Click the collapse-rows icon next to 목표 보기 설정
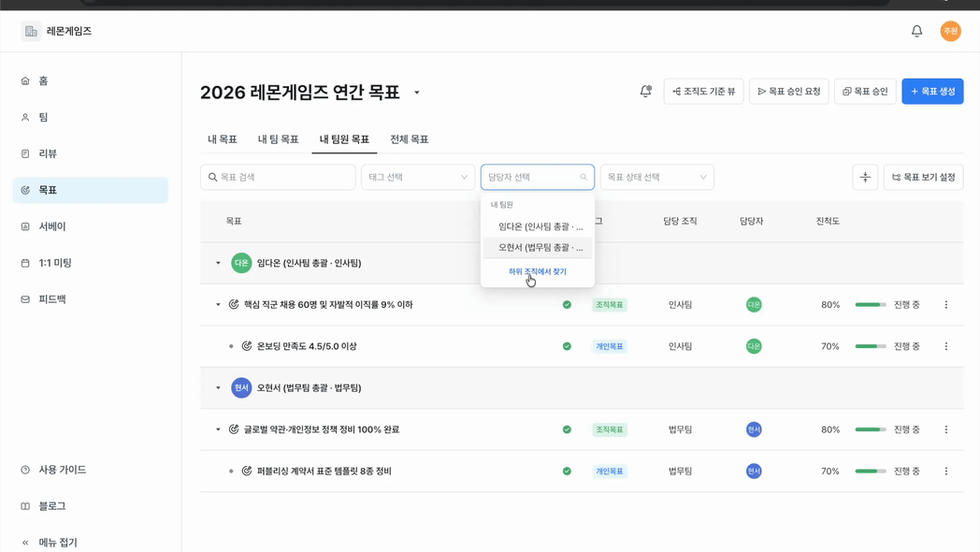Screen dimensions: 980x552 point(865,178)
